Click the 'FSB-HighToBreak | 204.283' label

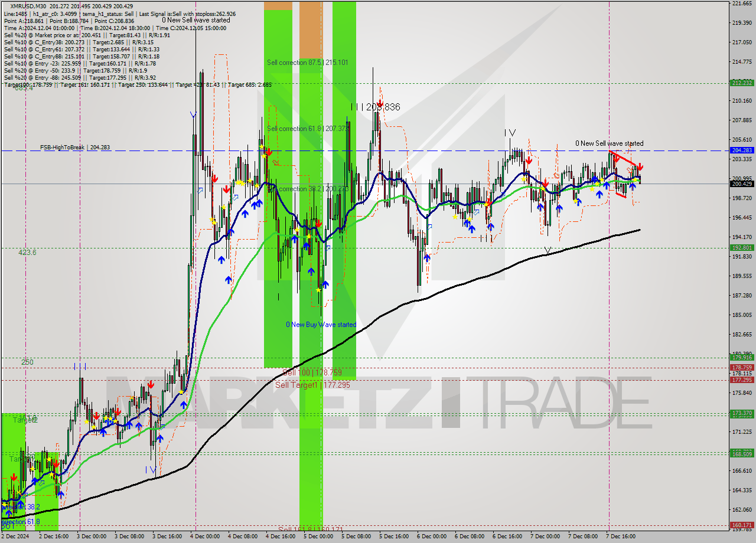[x=75, y=148]
